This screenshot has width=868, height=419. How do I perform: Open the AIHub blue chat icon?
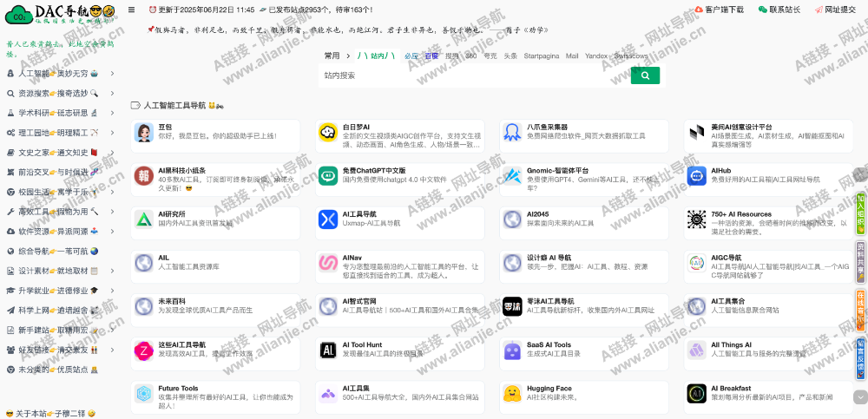click(x=696, y=176)
